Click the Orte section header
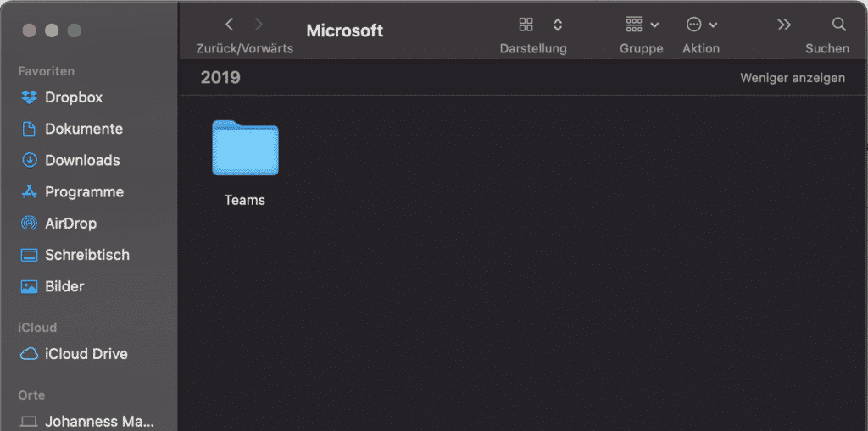The image size is (868, 431). pyautogui.click(x=31, y=395)
